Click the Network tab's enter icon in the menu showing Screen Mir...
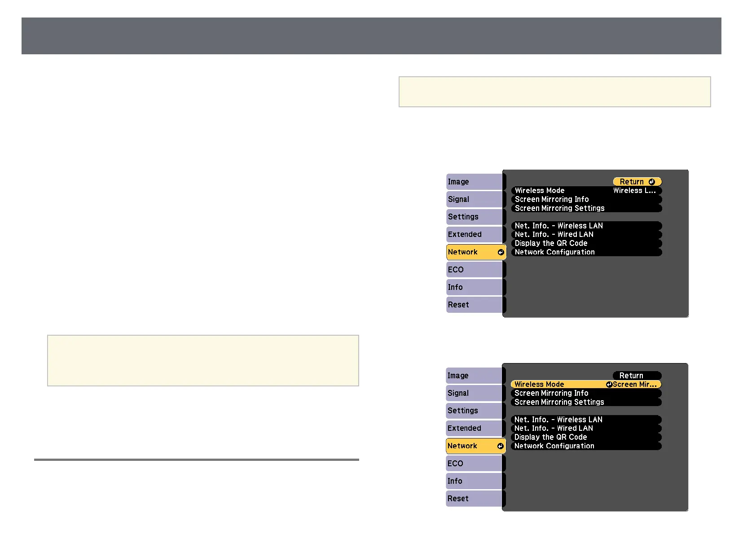Viewport: 756px width, 534px height. (x=500, y=446)
